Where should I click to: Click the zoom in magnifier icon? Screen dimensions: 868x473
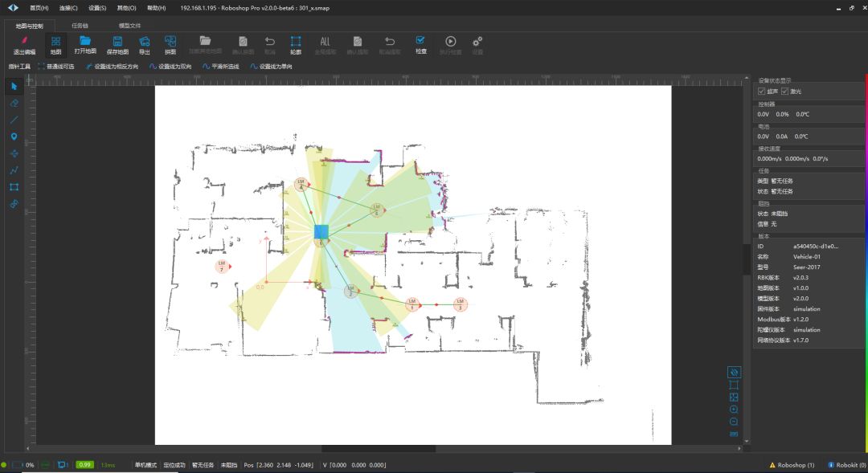coord(733,410)
